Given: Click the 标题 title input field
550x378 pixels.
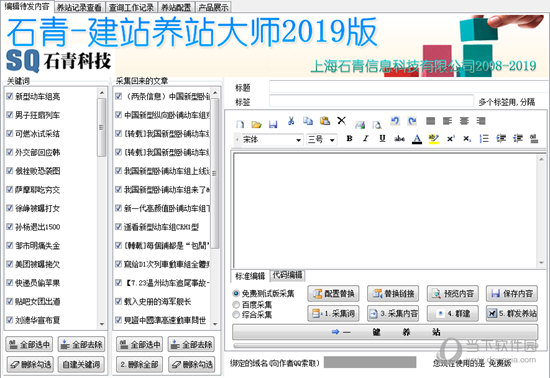Looking at the screenshot, I should (408, 87).
